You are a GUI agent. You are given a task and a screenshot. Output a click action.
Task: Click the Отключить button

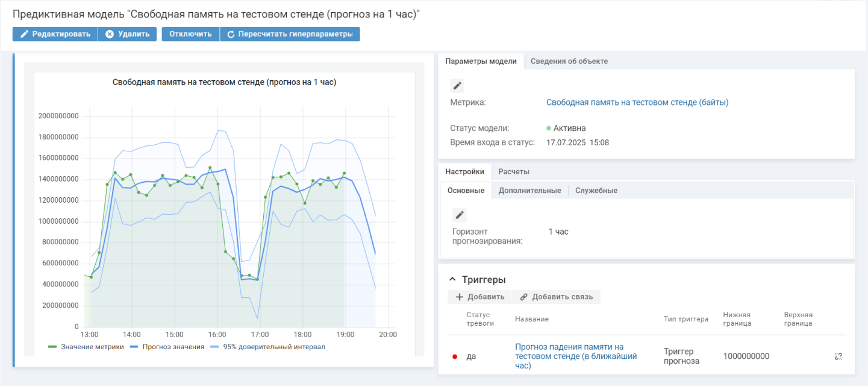[x=190, y=34]
